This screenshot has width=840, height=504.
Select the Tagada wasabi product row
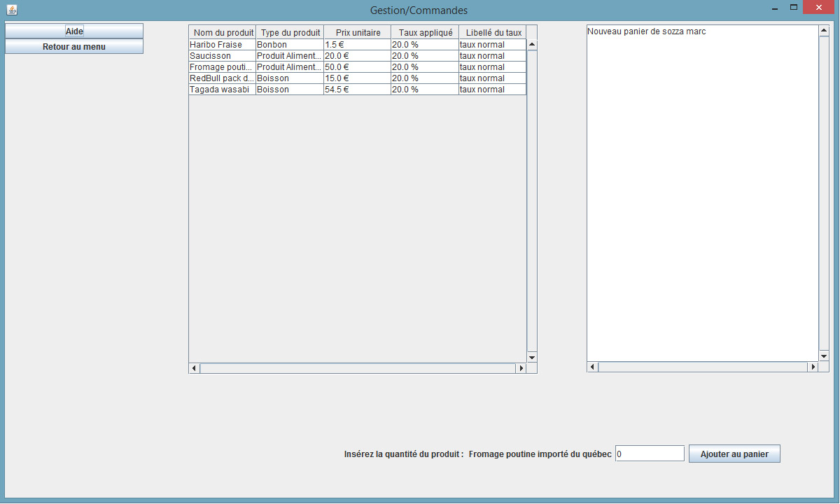(222, 90)
